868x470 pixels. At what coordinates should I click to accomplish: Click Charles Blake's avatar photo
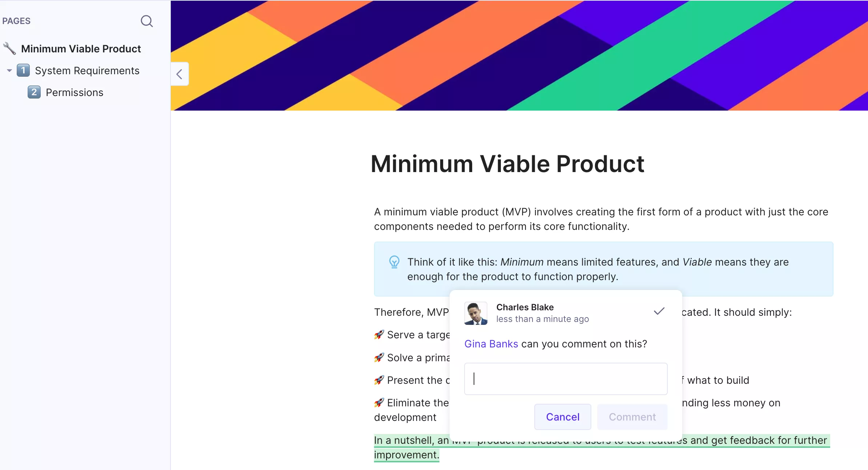(476, 313)
